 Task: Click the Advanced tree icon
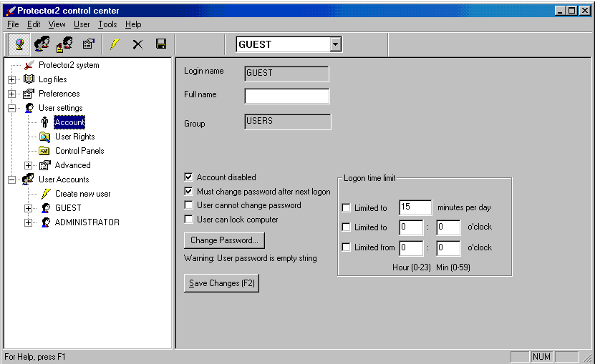45,165
